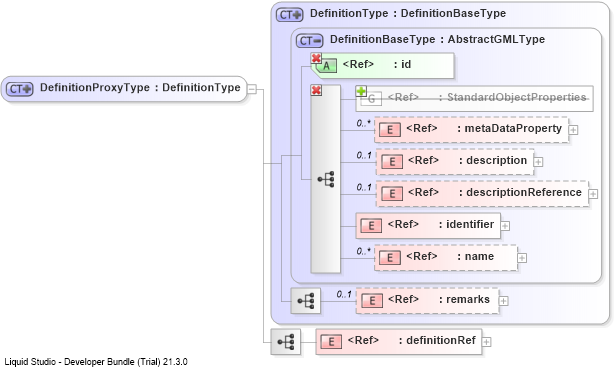Click the E icon of metaDataProperty
The height and width of the screenshot is (367, 614).
(390, 130)
